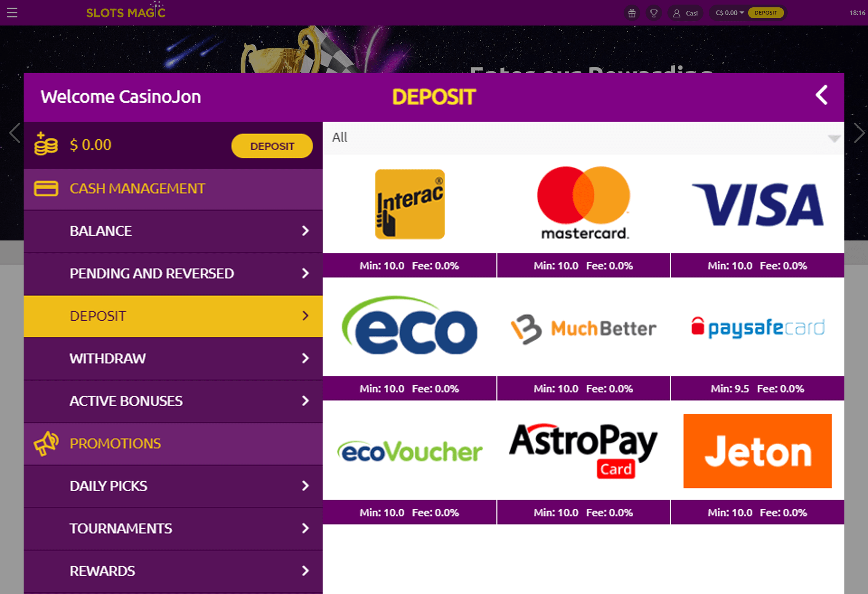Expand the C$ 0.00 balance dropdown
Image resolution: width=868 pixels, height=594 pixels.
coord(729,13)
